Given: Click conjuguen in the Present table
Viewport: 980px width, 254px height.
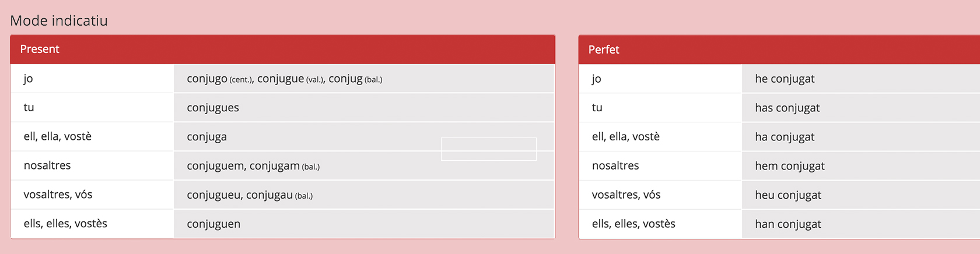Looking at the screenshot, I should pyautogui.click(x=213, y=224).
